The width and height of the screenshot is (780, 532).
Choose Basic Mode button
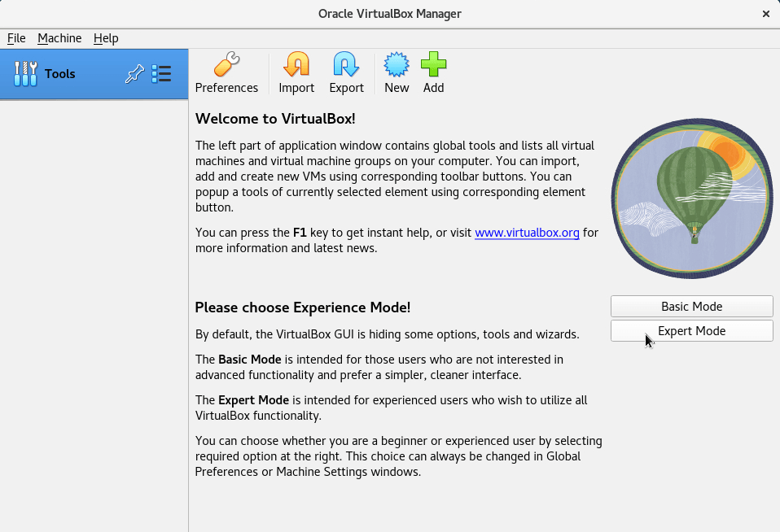pos(691,307)
